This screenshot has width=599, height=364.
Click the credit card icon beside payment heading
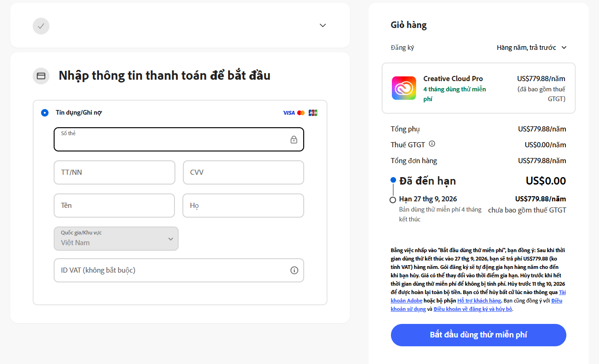[x=41, y=76]
